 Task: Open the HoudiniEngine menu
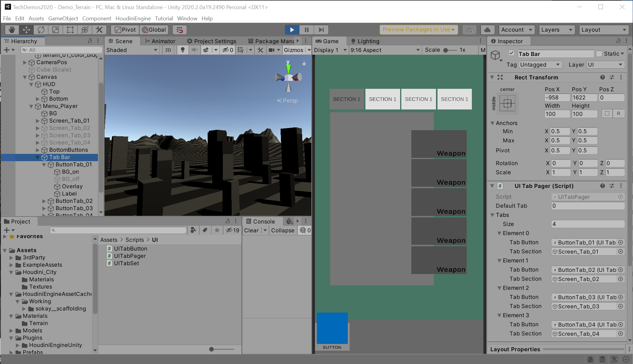point(133,18)
